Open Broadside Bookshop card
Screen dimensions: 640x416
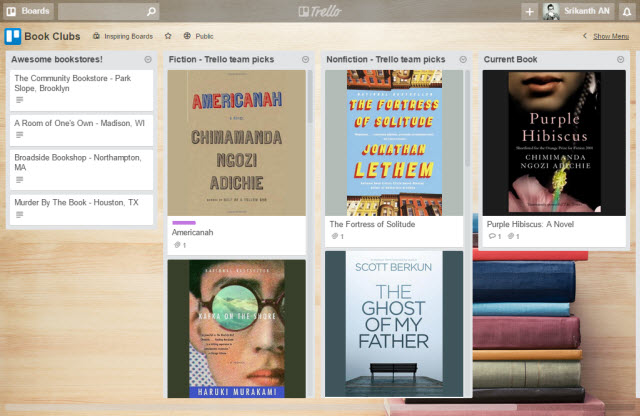tap(81, 169)
